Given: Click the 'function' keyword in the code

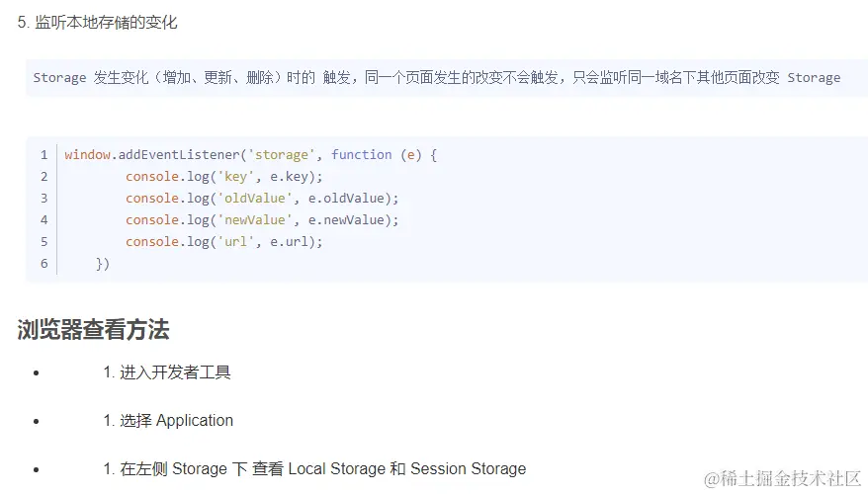Looking at the screenshot, I should click(362, 155).
